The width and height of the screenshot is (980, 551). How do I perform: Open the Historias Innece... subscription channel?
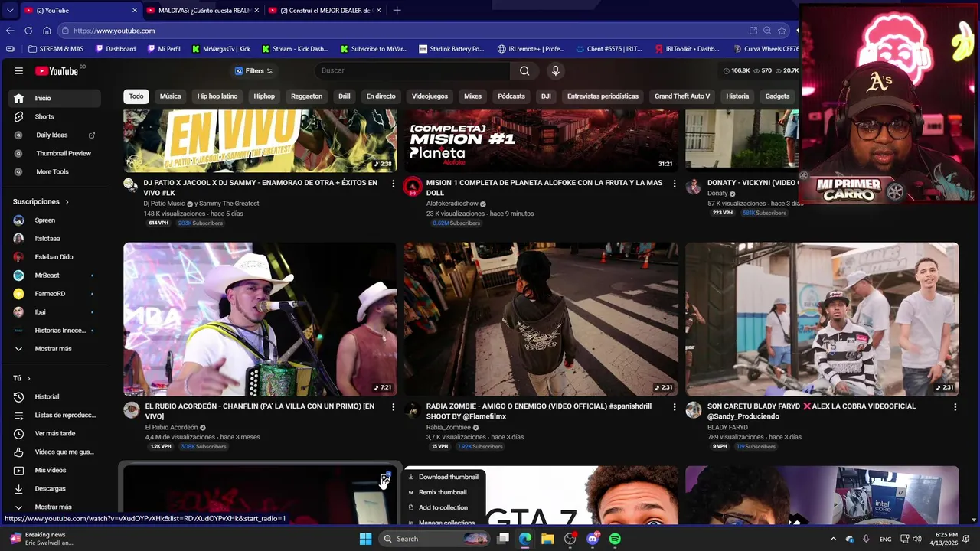tap(54, 331)
